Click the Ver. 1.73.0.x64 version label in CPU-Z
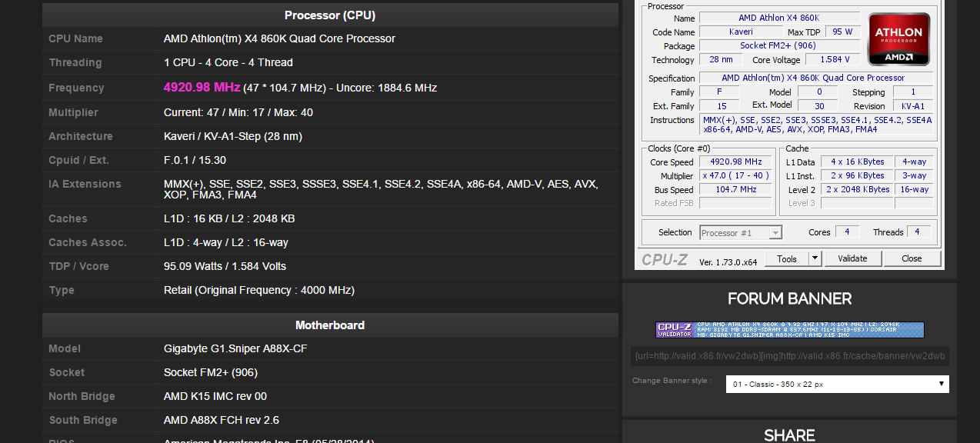 tap(728, 262)
